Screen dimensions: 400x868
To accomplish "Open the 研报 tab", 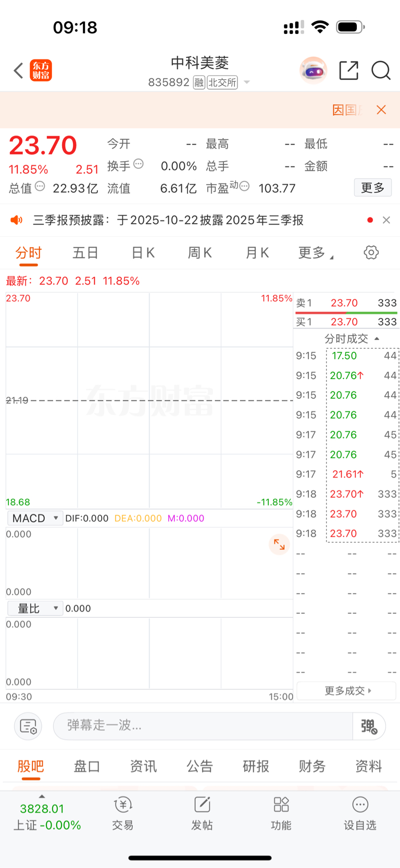I will pos(256,766).
